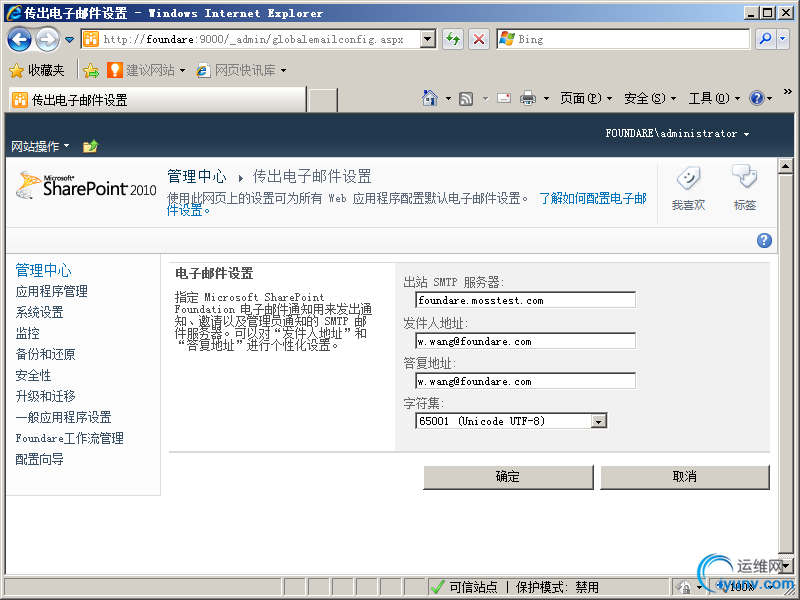Open the 网站操作 site actions menu
Viewport: 800px width, 600px height.
point(40,147)
